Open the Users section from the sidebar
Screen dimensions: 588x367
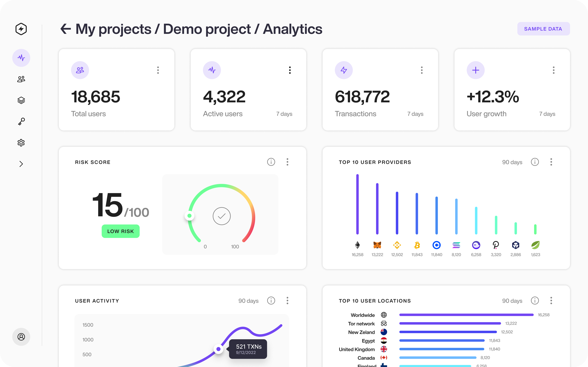[21, 79]
